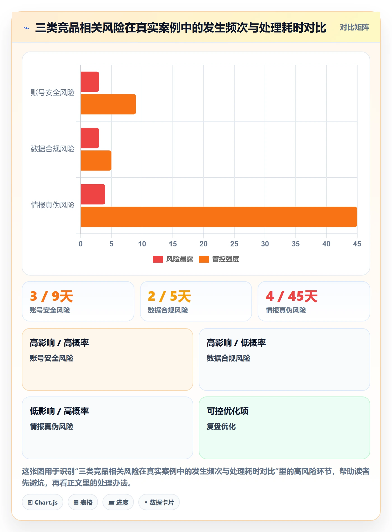Click the Chart.js tag
Screen dimensions: 392x532
[x=43, y=502]
